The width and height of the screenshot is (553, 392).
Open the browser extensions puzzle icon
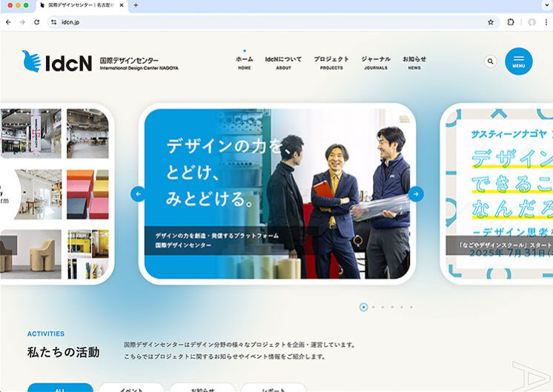pos(510,22)
